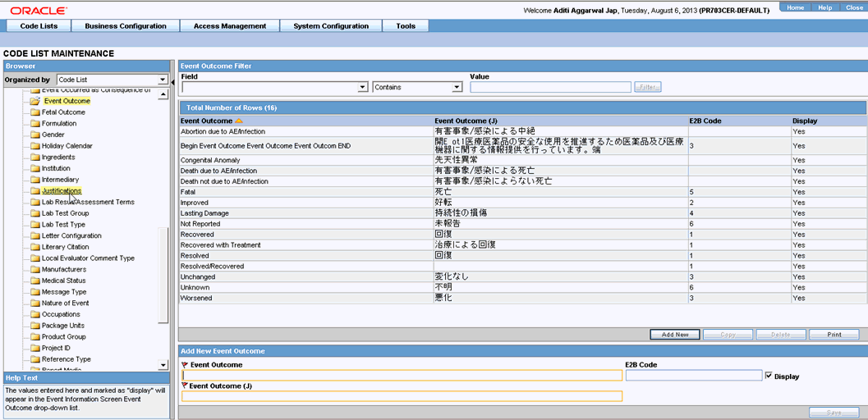Open the Contains condition dropdown
Viewport: 868px width, 420px height.
point(417,87)
